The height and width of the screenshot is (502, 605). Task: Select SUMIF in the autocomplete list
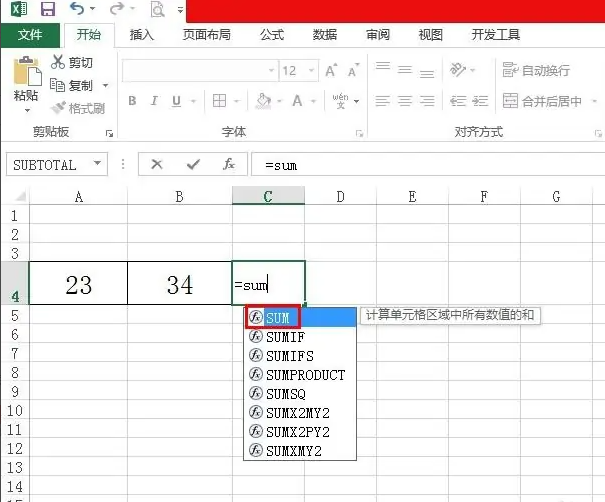point(301,337)
